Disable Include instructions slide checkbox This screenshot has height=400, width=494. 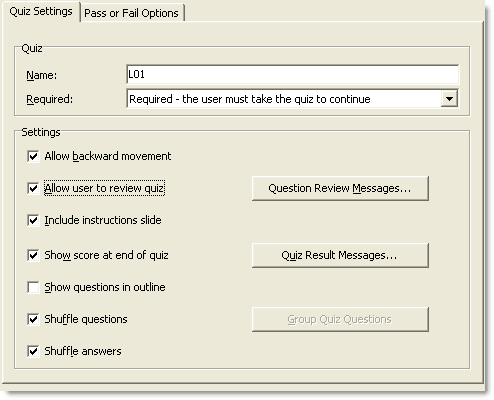(33, 220)
